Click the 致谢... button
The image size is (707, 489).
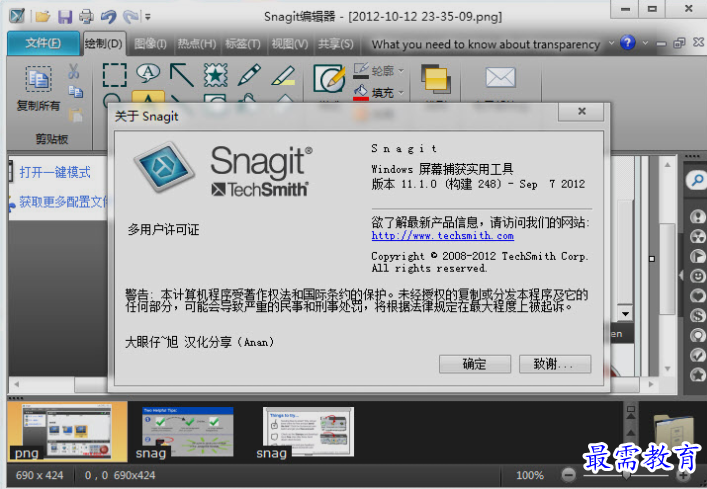555,364
